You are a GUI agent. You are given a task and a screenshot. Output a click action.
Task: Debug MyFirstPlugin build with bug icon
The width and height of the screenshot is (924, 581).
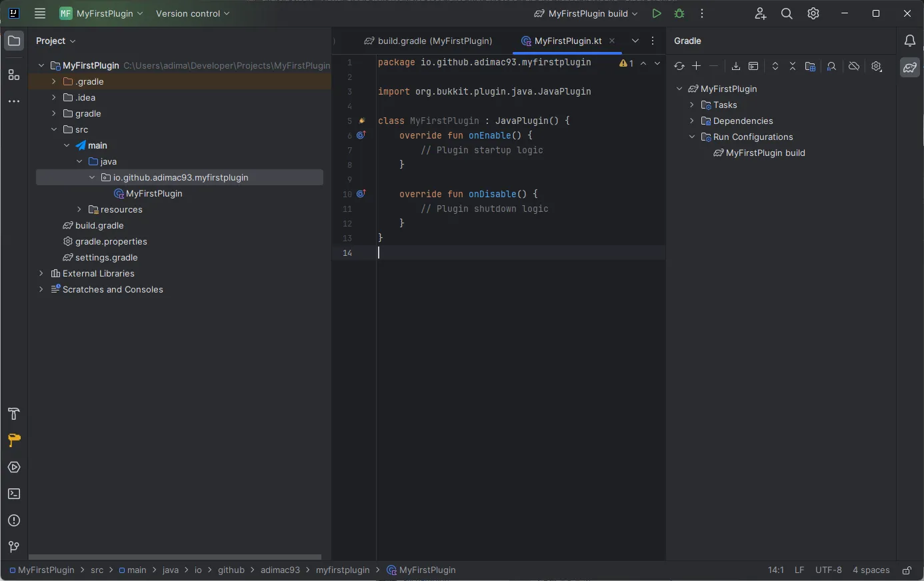click(x=679, y=13)
